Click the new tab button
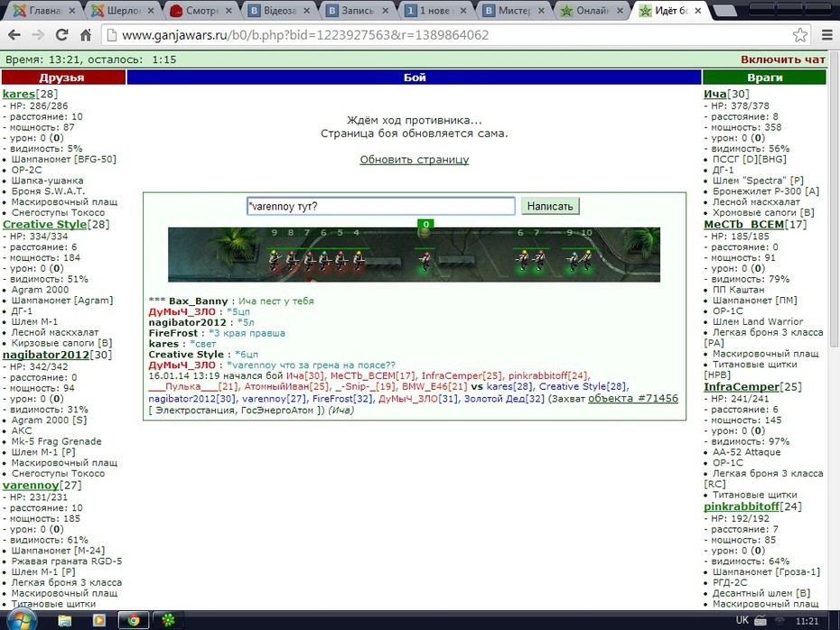 [725, 10]
